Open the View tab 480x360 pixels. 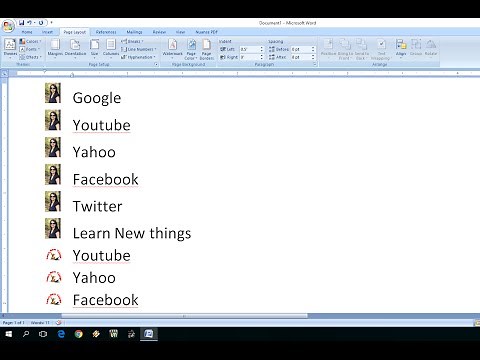180,32
